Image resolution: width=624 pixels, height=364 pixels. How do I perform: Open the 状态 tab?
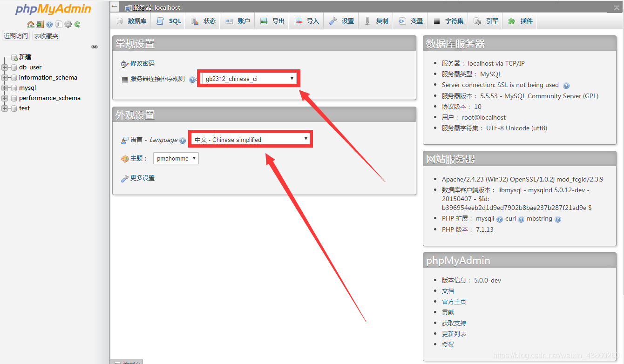click(203, 21)
